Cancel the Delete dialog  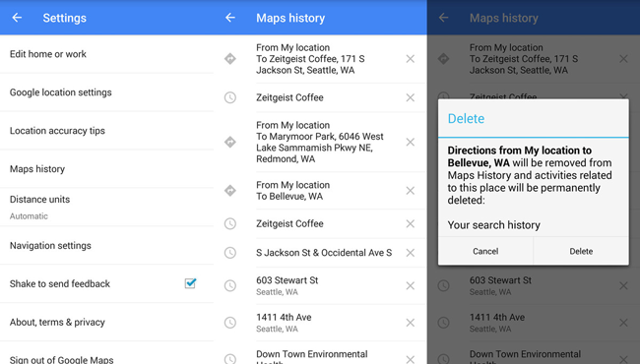pos(485,251)
